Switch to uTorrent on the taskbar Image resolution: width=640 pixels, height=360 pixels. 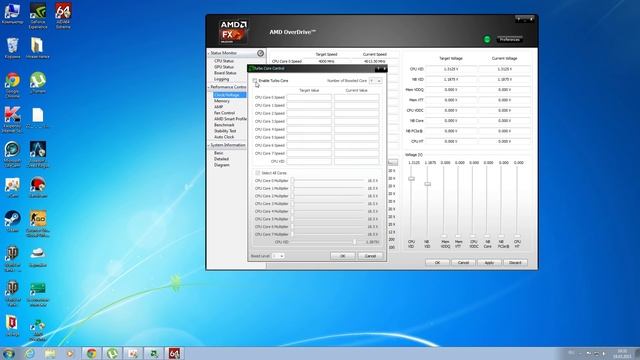(x=113, y=353)
